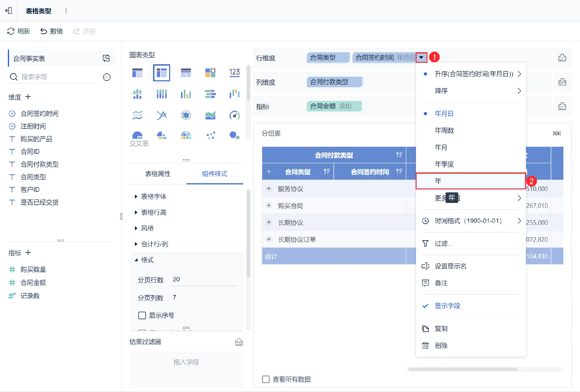580x392 pixels.
Task: Toggle the 显示字段 checked menu item
Action: [x=471, y=306]
